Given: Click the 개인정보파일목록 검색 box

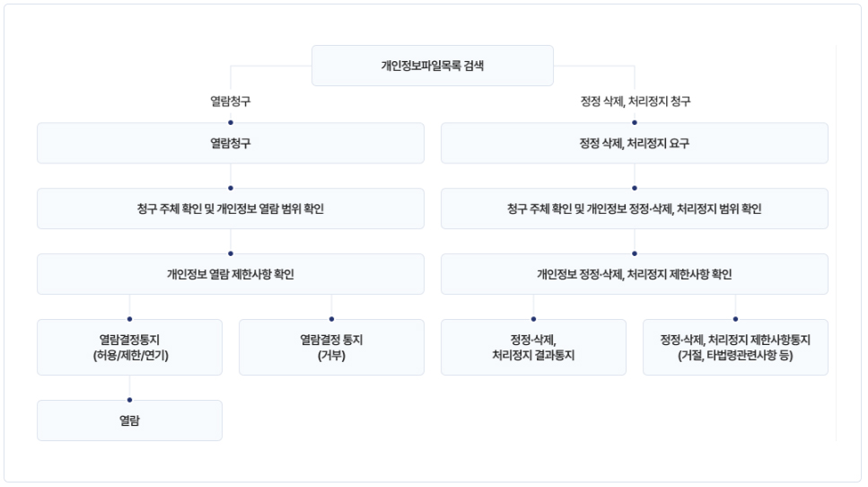Looking at the screenshot, I should point(433,66).
